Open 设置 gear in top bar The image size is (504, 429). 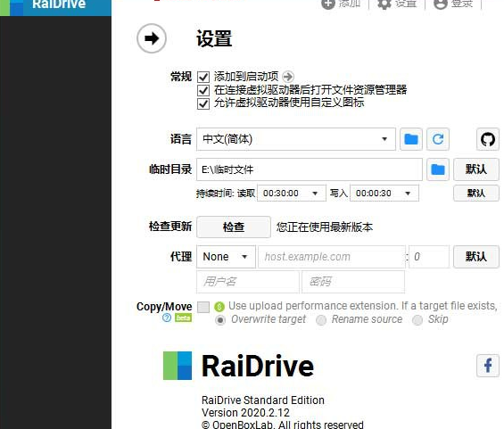384,4
